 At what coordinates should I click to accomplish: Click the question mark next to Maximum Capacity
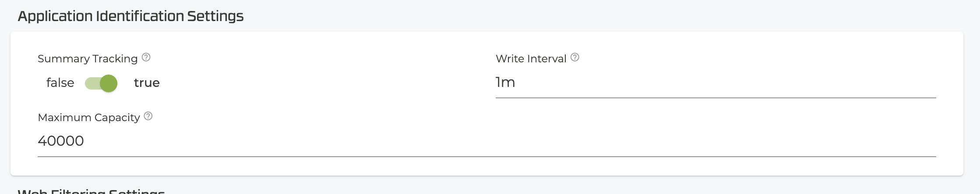click(148, 116)
